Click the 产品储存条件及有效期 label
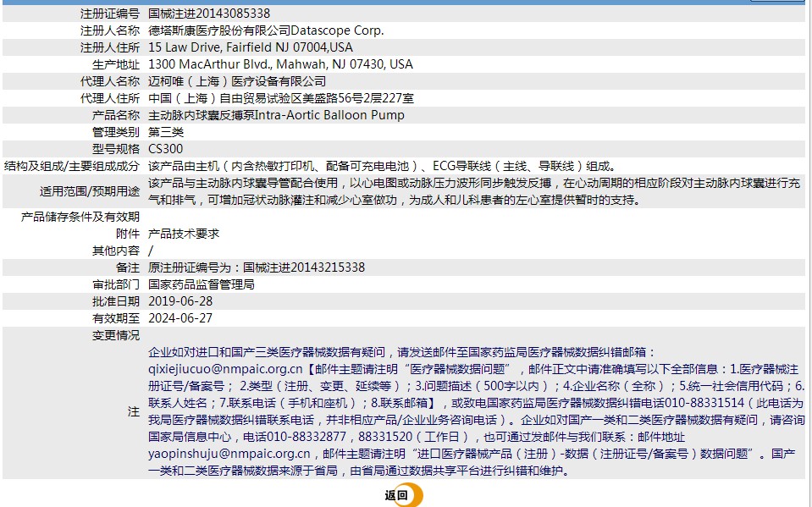Viewport: 812px width, 507px height. (80, 217)
